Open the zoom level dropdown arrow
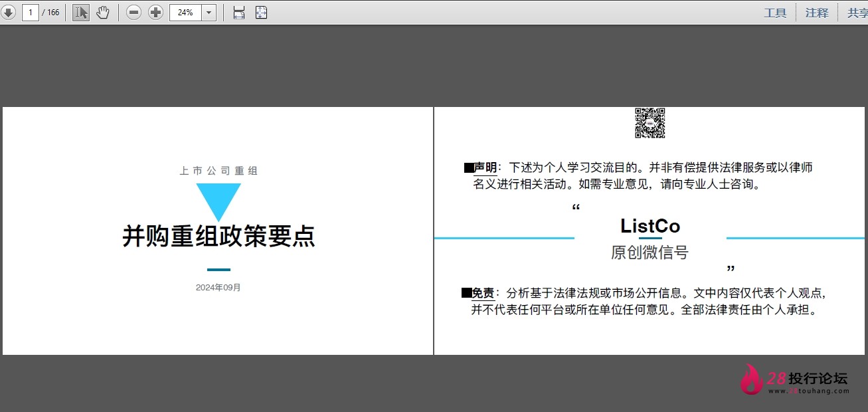Screen dimensions: 868x412 [209, 13]
